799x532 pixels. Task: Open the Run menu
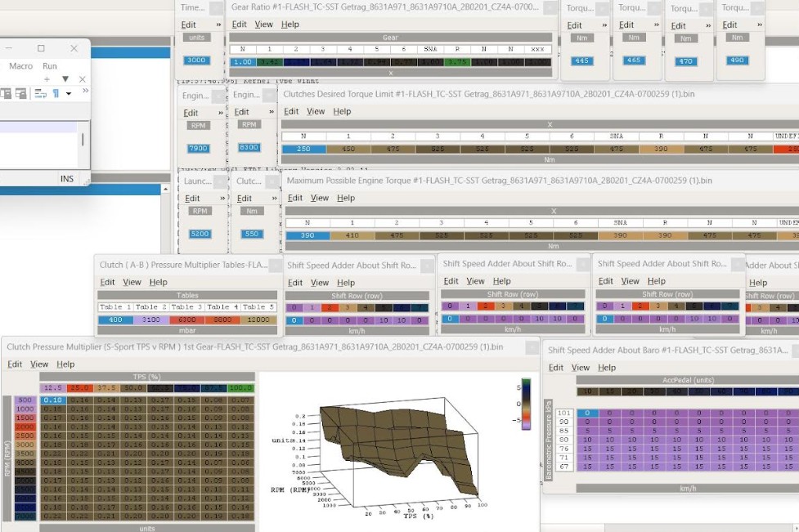tap(49, 66)
